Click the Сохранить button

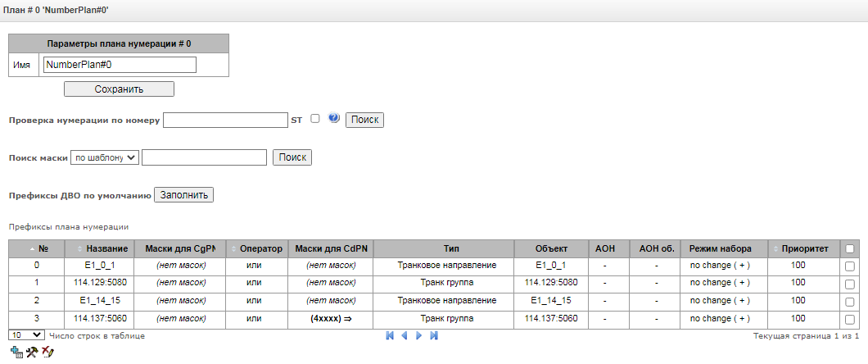(x=119, y=89)
